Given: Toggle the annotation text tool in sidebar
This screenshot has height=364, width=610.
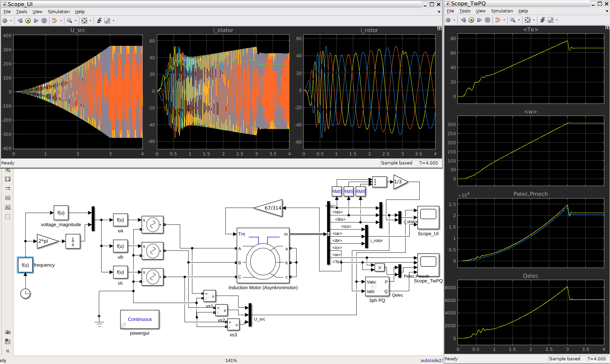Looking at the screenshot, I should (x=8, y=198).
